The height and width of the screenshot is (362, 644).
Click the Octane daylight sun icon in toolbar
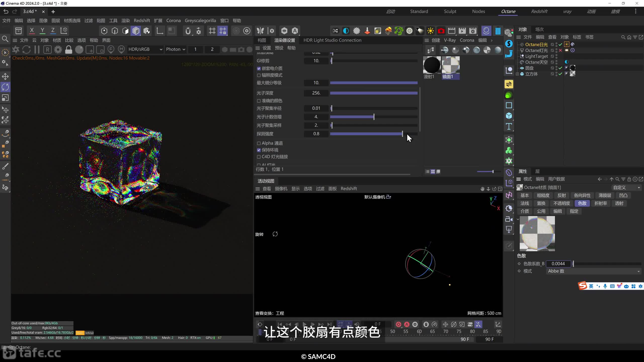[430, 31]
